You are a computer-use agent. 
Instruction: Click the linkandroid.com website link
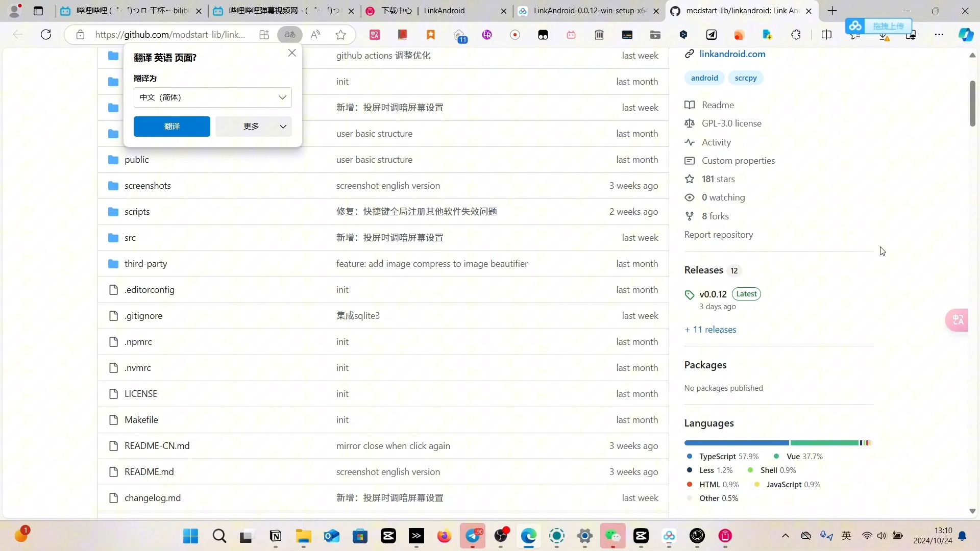click(x=733, y=54)
